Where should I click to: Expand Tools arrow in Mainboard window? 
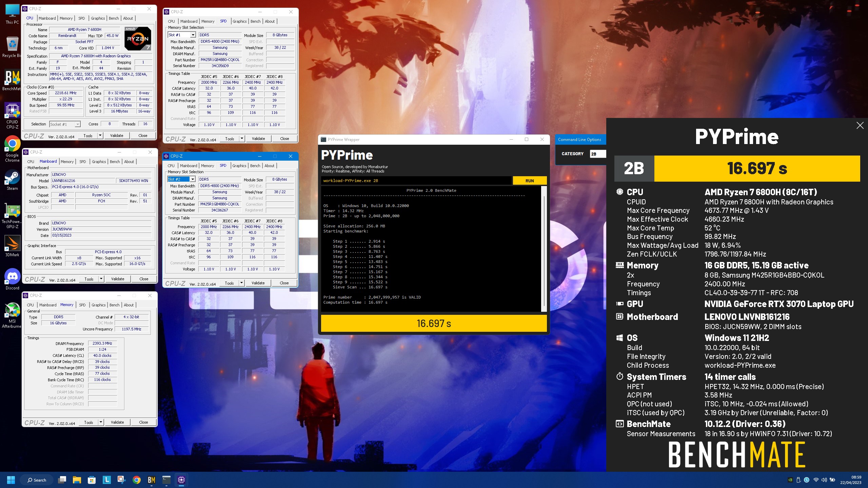[101, 279]
